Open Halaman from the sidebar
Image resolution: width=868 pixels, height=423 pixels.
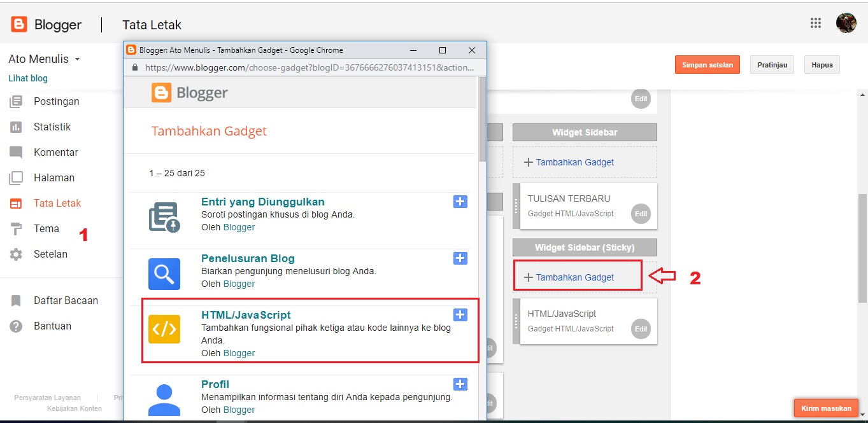(54, 177)
